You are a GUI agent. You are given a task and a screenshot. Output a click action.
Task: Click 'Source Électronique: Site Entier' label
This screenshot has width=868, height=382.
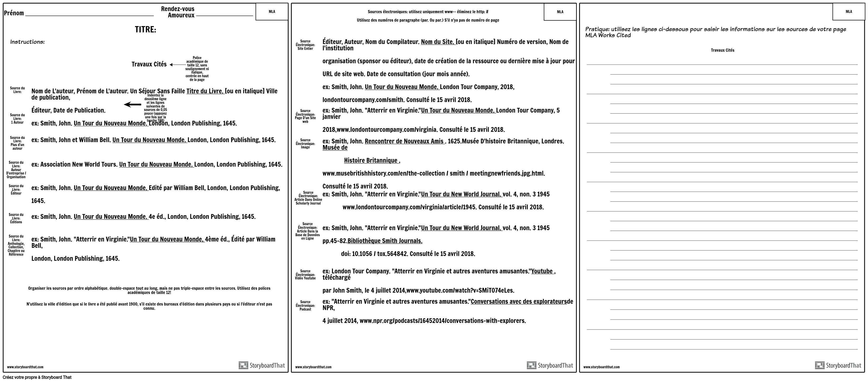pyautogui.click(x=305, y=45)
